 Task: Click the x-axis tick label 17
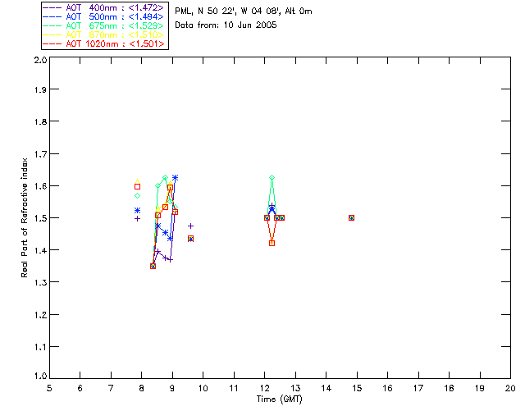pyautogui.click(x=418, y=388)
